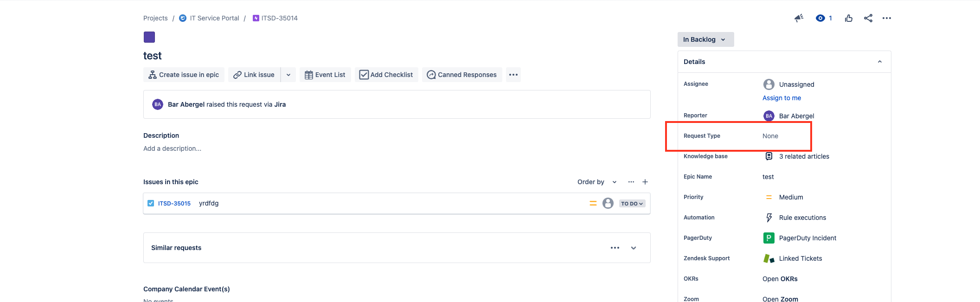Click the Link issue button
Screen dimensions: 980x302
point(254,75)
